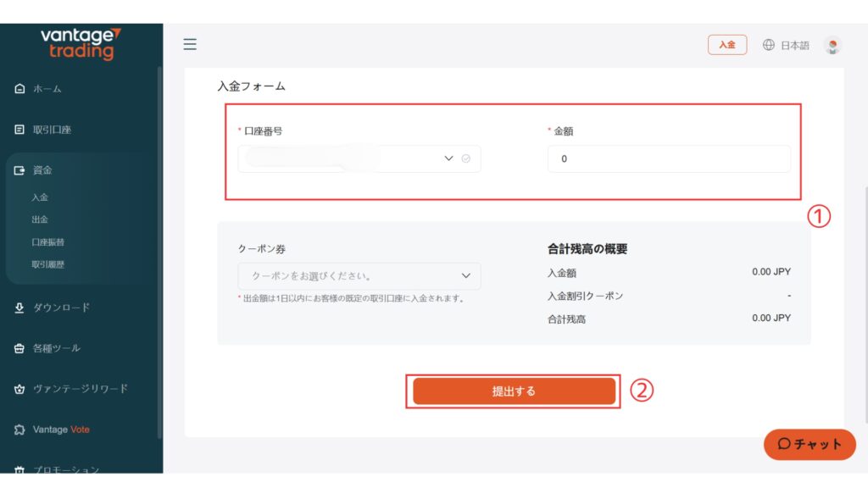Click the 入金 button in header
868x488 pixels.
pos(727,45)
